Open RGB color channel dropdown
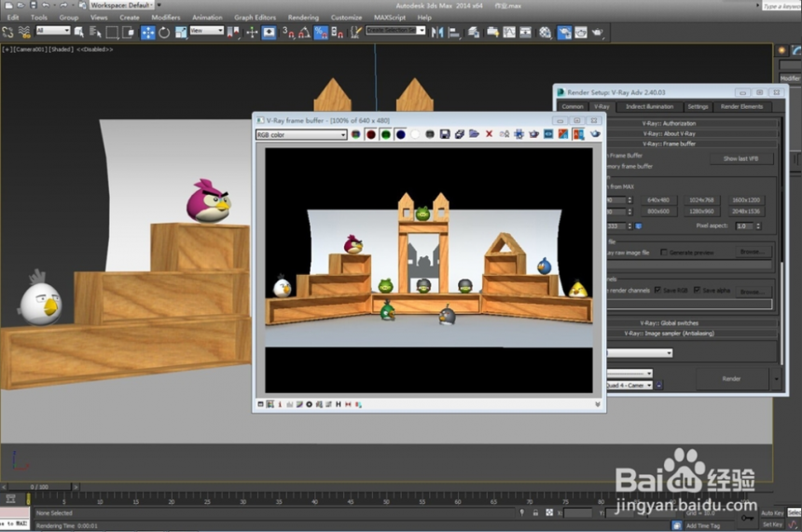The image size is (802, 532). click(301, 134)
